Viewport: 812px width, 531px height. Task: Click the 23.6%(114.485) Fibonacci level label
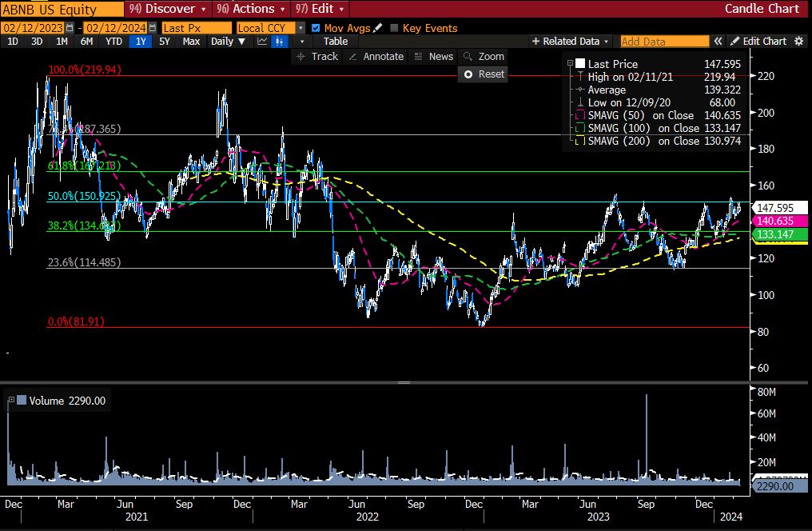point(85,262)
